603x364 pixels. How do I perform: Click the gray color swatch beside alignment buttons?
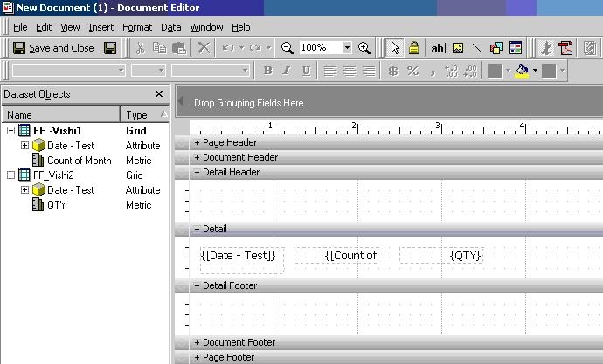[x=494, y=71]
